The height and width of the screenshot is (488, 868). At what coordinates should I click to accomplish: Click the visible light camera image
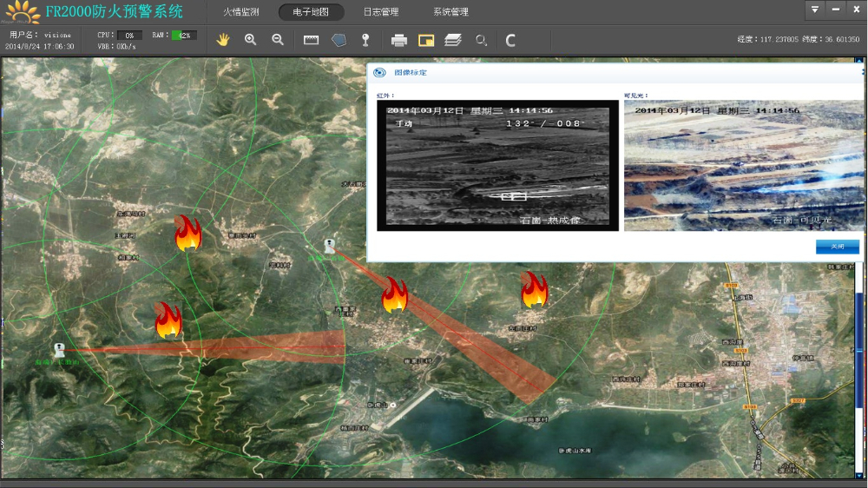pos(744,165)
